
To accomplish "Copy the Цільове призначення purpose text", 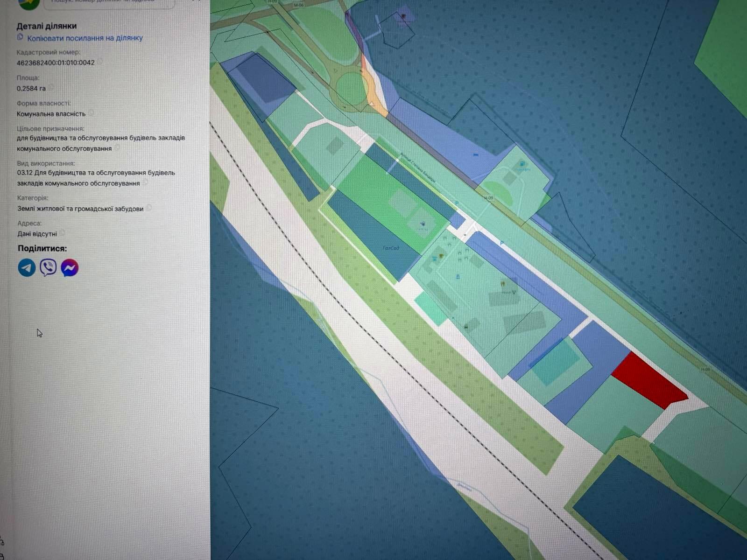I will 117,148.
